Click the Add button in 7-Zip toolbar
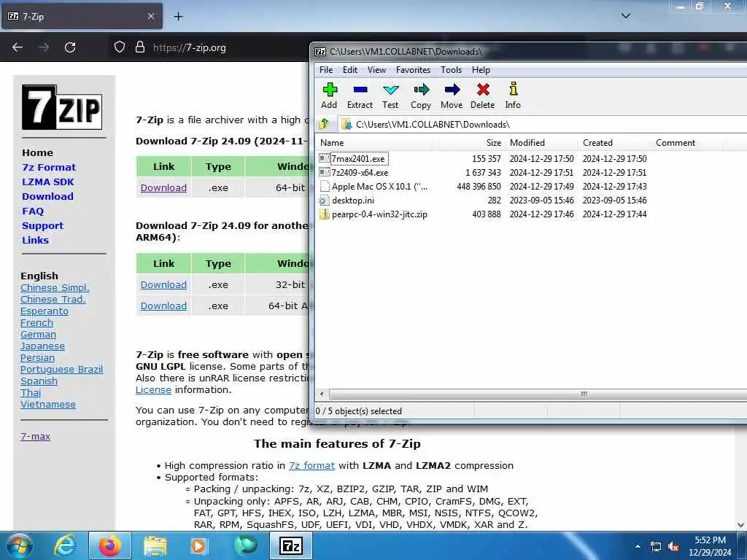 point(329,96)
